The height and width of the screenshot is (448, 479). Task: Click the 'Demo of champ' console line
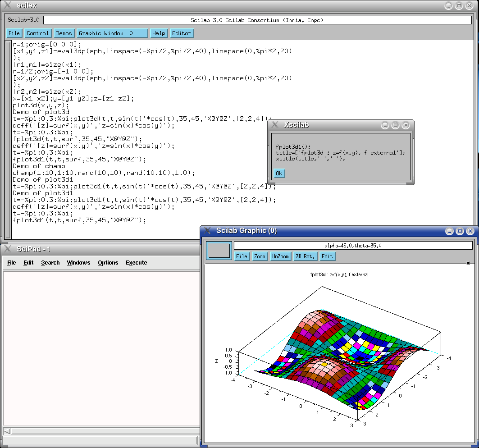(x=39, y=166)
